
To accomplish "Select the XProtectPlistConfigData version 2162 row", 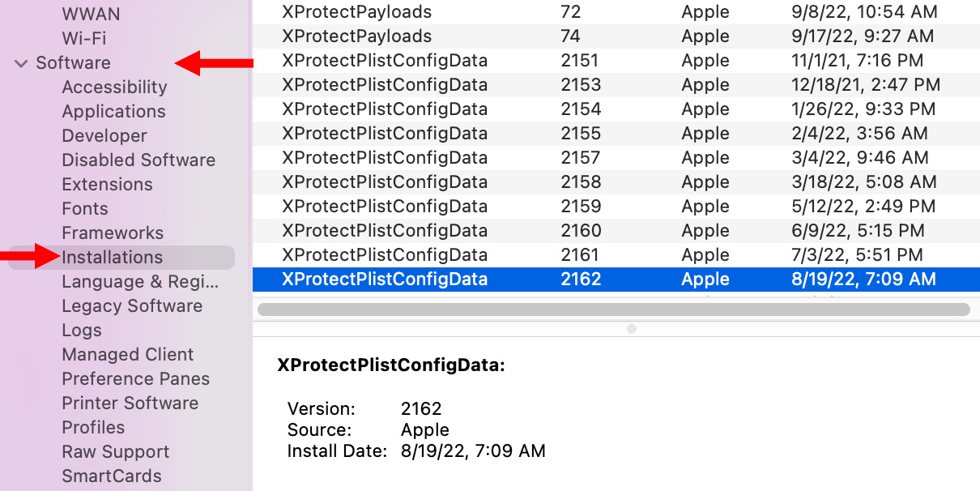I will point(616,280).
